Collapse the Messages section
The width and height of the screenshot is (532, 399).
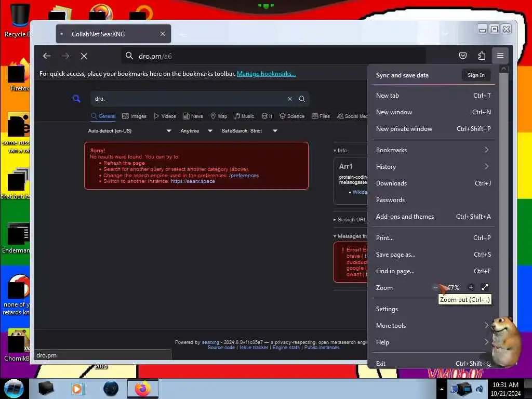pos(350,236)
